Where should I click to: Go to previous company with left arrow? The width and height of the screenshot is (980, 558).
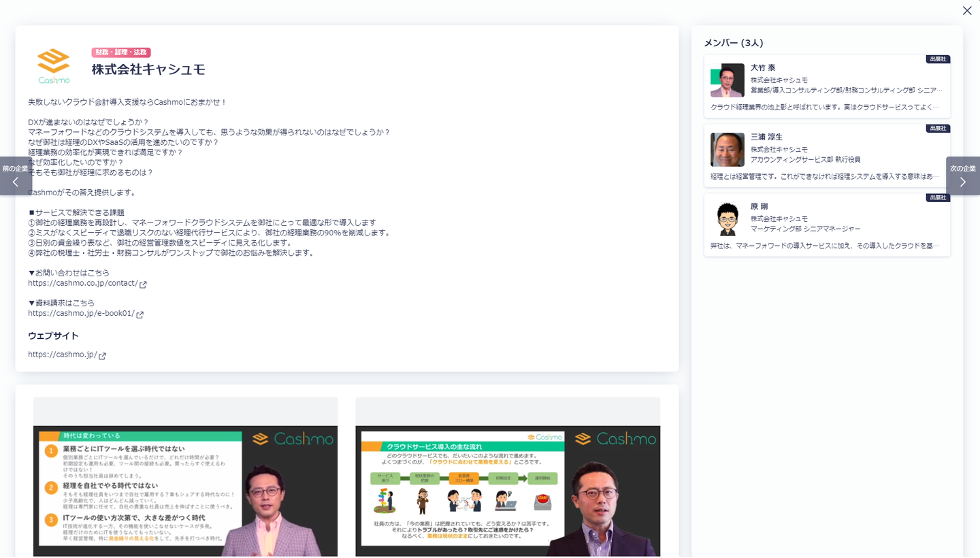pyautogui.click(x=16, y=176)
